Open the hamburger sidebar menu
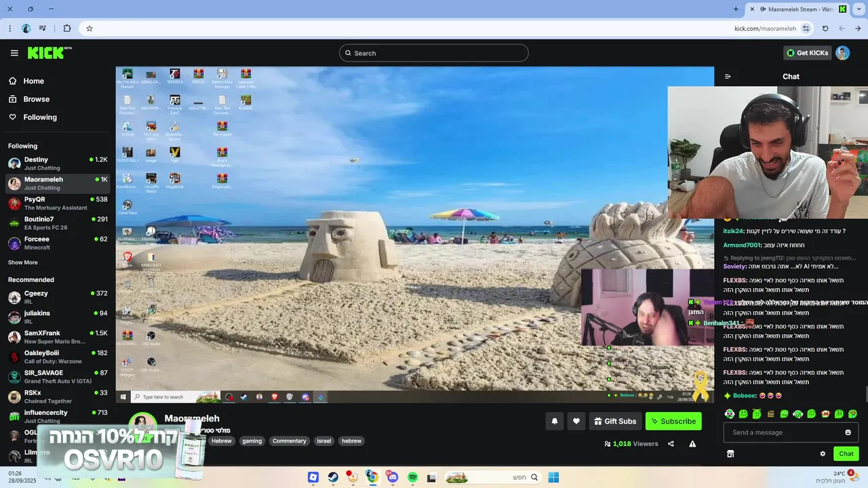The height and width of the screenshot is (488, 868). tap(14, 53)
